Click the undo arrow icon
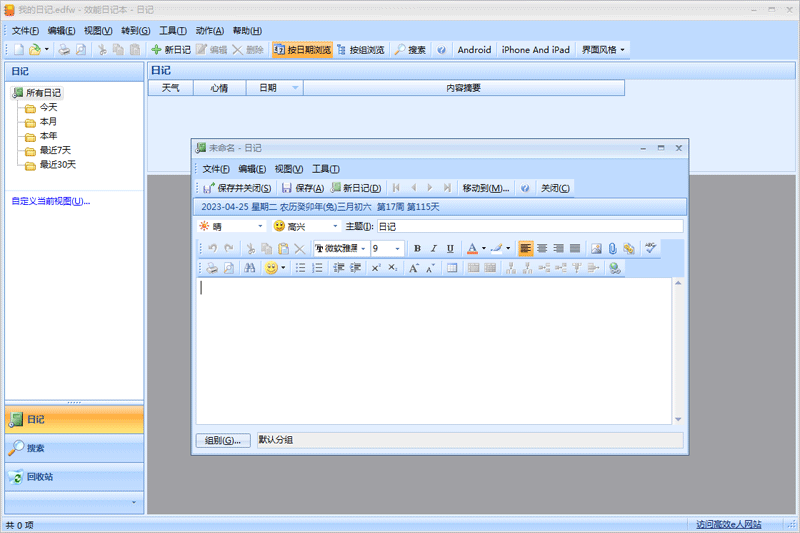800x533 pixels. coord(212,248)
